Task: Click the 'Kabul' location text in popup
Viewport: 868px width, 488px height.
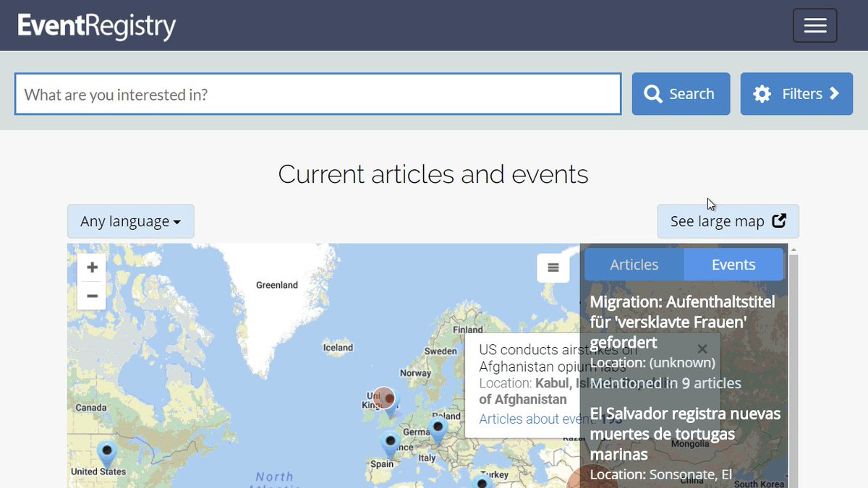Action: [553, 383]
